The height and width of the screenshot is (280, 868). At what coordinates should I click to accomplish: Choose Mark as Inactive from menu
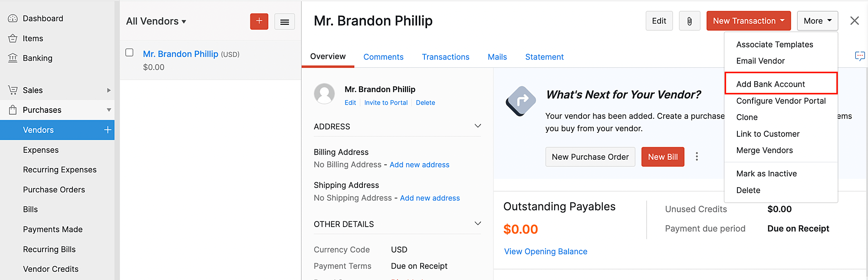tap(766, 174)
